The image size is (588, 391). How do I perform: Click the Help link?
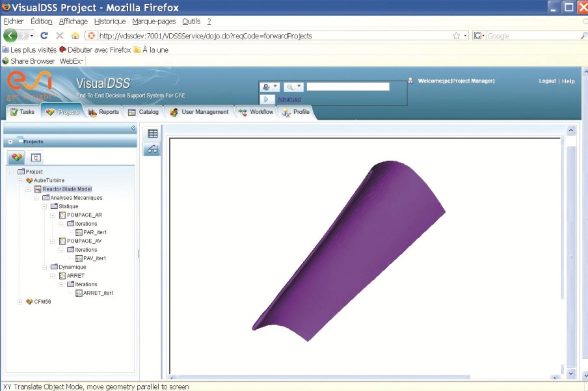568,81
